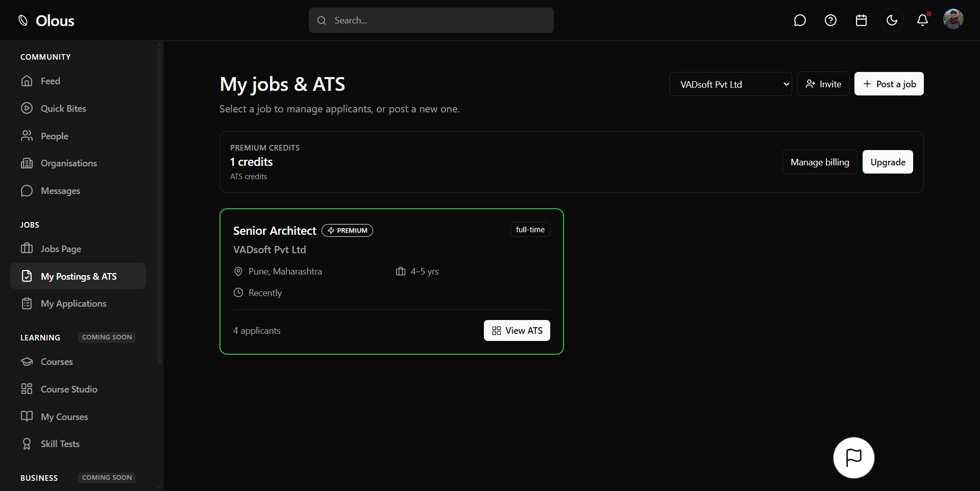980x491 pixels.
Task: Select My Postings & ATS sidebar item
Action: 78,276
